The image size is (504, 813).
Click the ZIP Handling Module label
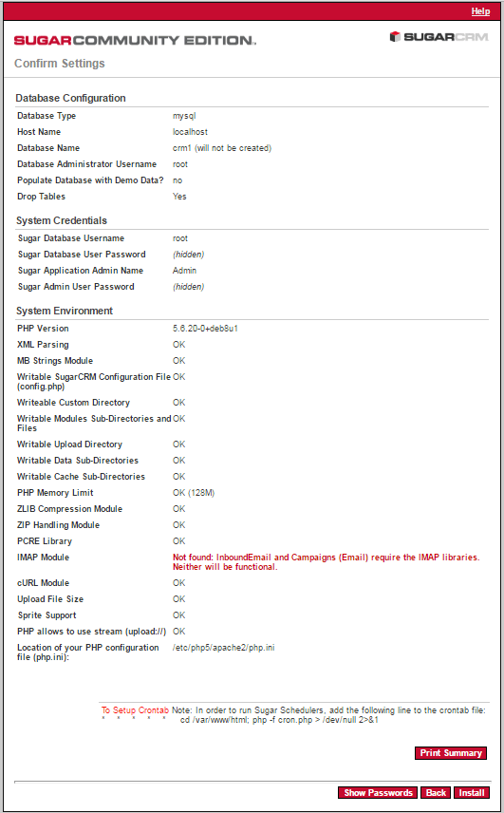58,524
